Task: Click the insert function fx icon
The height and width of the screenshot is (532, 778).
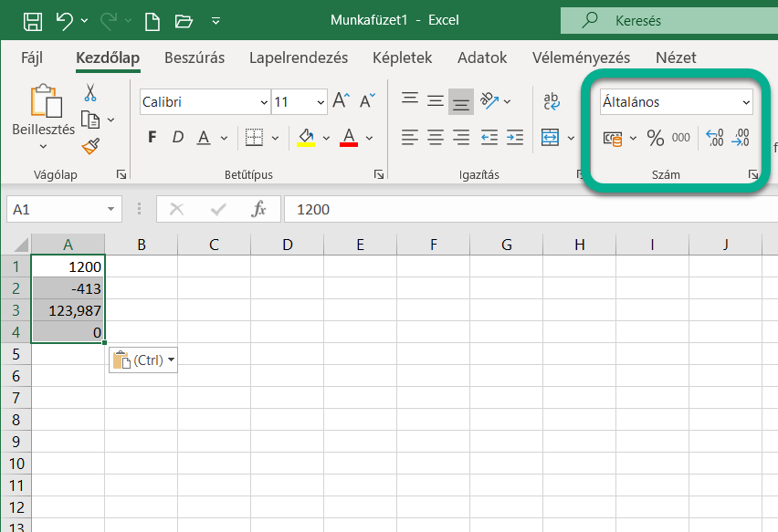Action: (259, 209)
